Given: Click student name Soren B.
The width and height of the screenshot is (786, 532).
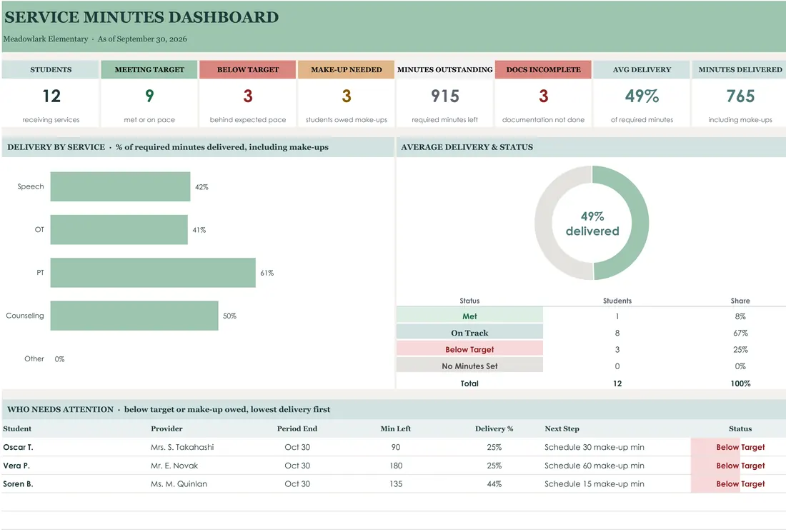Looking at the screenshot, I should click(x=18, y=484).
